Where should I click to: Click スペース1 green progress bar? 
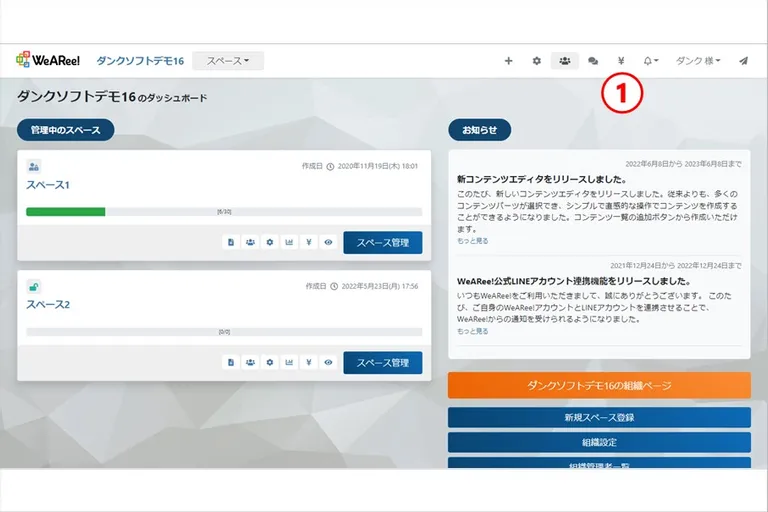[66, 212]
